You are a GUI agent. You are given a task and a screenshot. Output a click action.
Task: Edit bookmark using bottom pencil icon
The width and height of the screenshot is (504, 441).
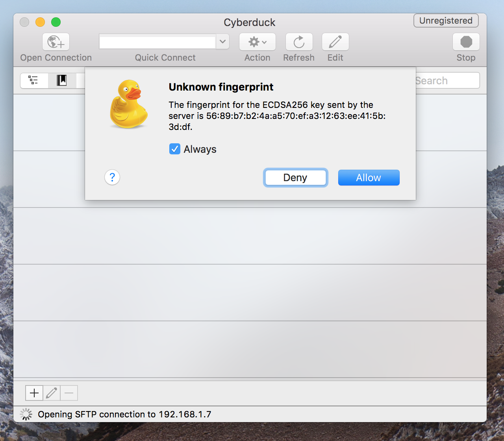[52, 393]
